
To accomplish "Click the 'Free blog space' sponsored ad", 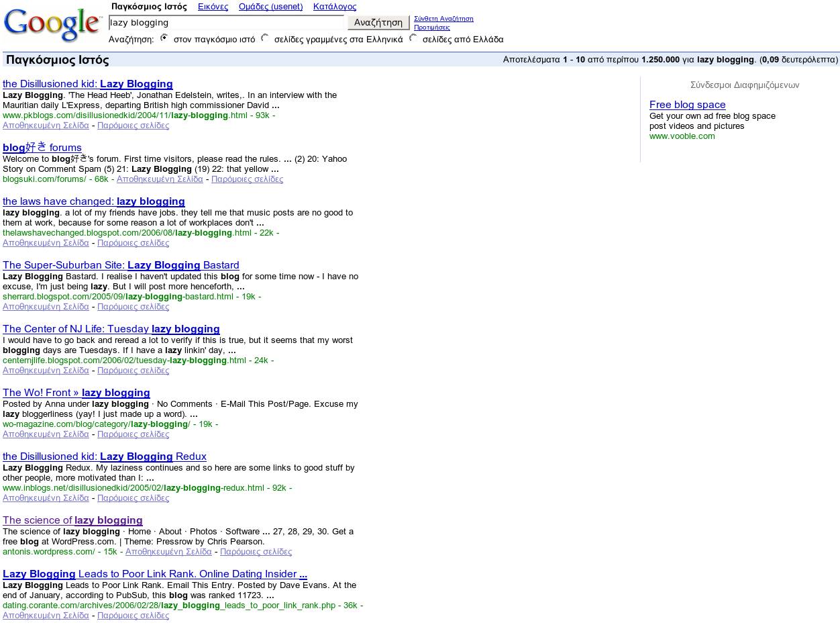I will (x=687, y=105).
